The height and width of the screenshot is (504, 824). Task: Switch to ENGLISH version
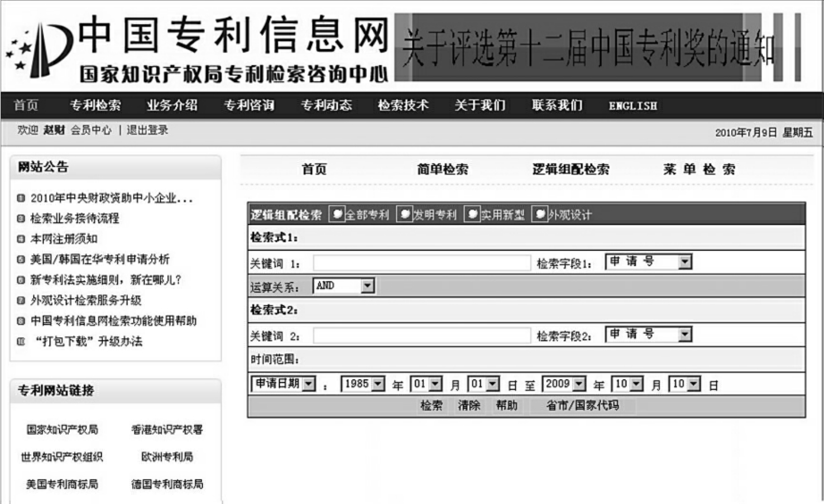point(633,106)
